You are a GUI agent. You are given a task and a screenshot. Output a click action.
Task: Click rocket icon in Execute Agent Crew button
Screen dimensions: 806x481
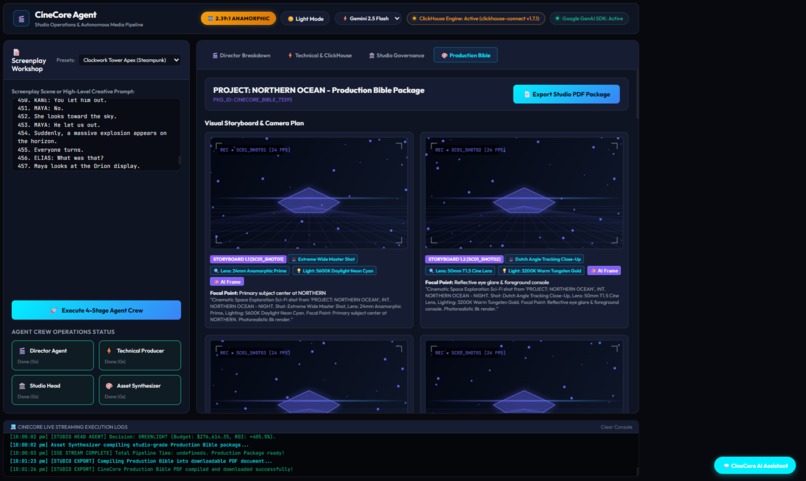53,310
